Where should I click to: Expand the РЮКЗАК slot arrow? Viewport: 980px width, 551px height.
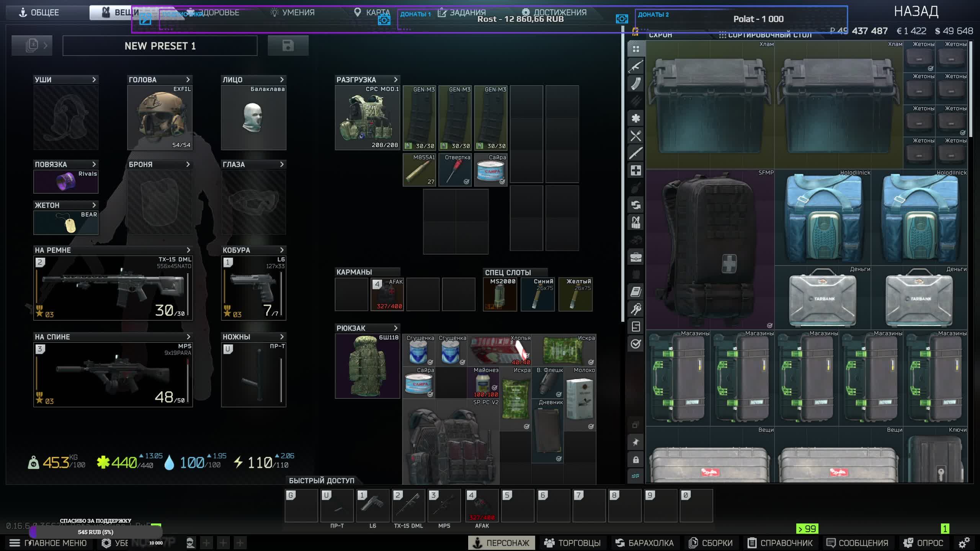[396, 328]
